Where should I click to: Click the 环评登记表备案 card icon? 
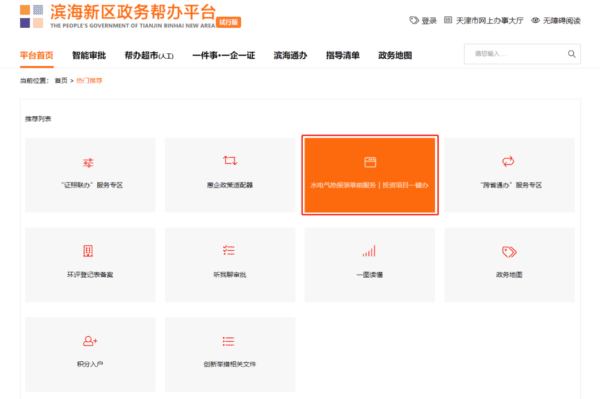pyautogui.click(x=88, y=251)
